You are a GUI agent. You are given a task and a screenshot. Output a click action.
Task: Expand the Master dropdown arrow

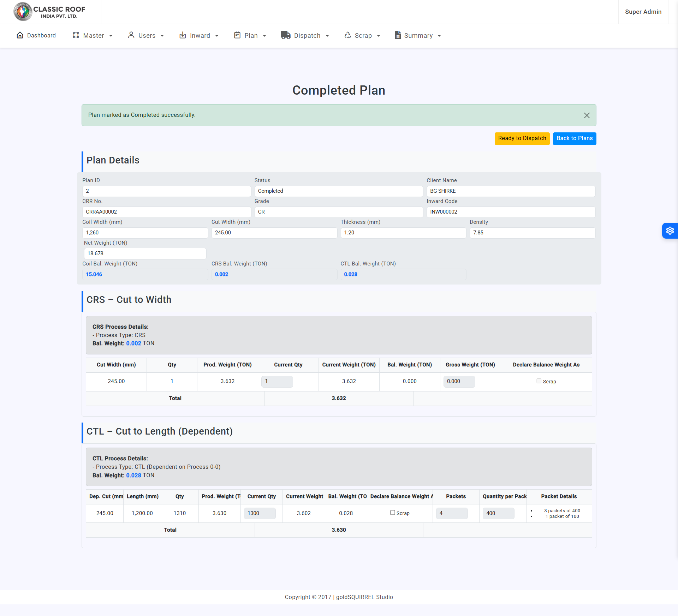click(111, 36)
